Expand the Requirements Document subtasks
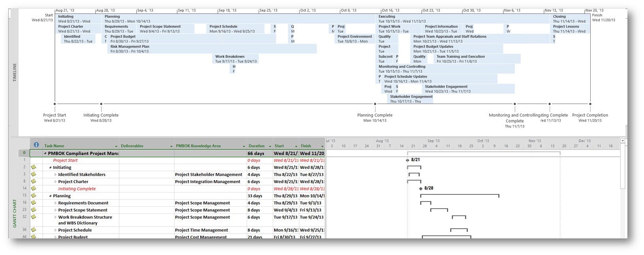The width and height of the screenshot is (644, 255). point(56,203)
